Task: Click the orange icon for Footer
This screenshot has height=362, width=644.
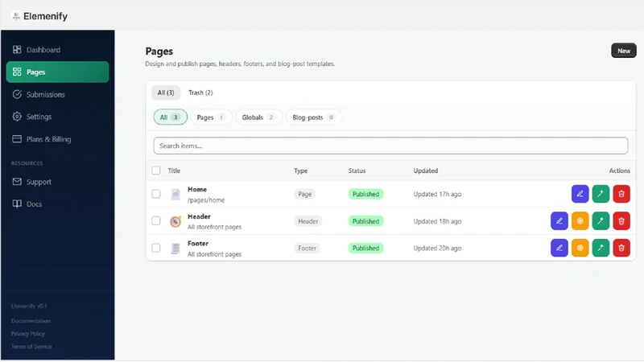Action: (x=580, y=248)
